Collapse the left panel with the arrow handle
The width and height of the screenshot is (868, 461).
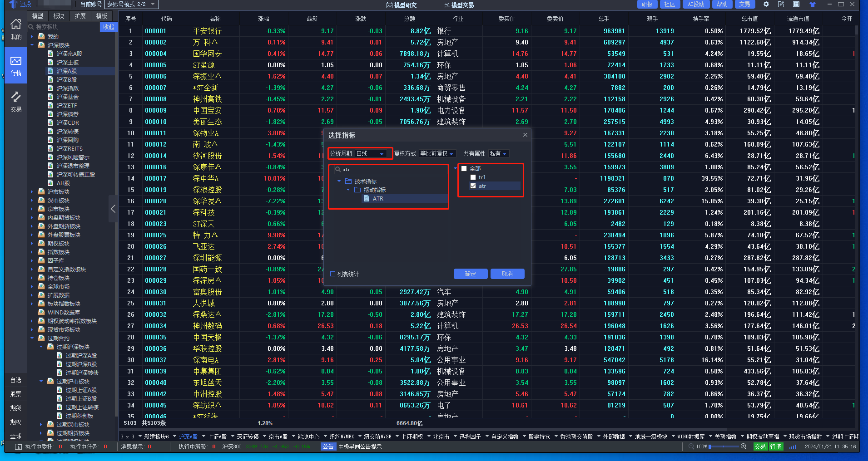113,209
